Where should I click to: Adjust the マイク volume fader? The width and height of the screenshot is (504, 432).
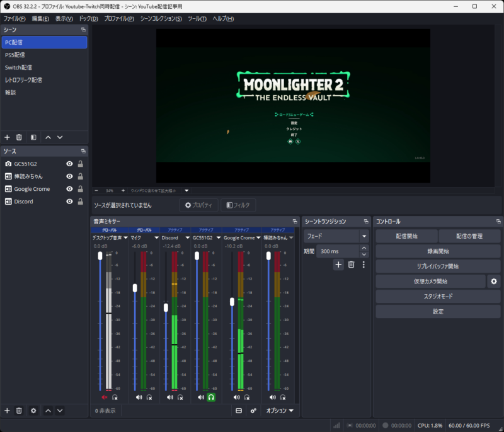[x=135, y=288]
